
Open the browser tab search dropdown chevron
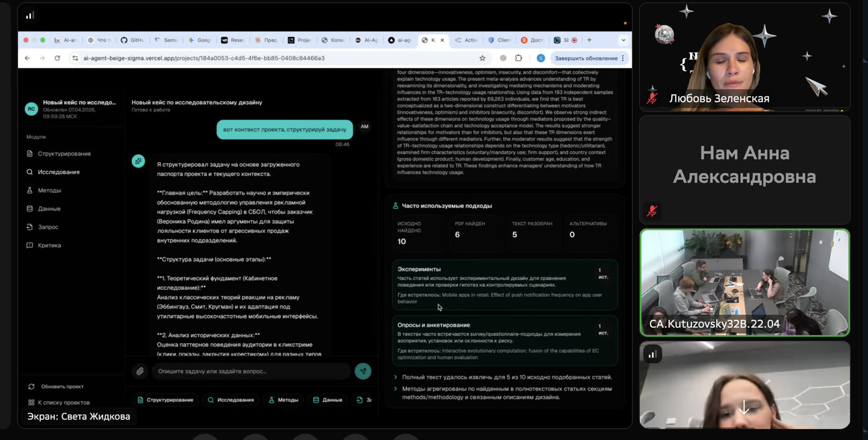623,40
